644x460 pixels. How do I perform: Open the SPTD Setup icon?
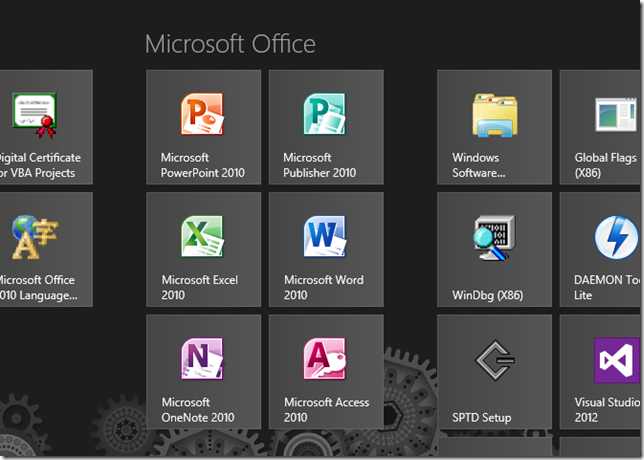click(495, 360)
